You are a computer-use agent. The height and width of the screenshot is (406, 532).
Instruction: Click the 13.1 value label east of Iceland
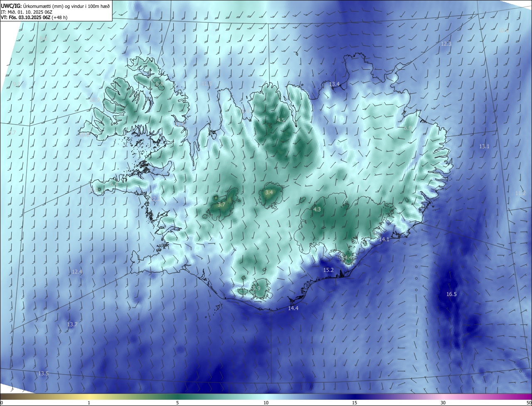[484, 146]
